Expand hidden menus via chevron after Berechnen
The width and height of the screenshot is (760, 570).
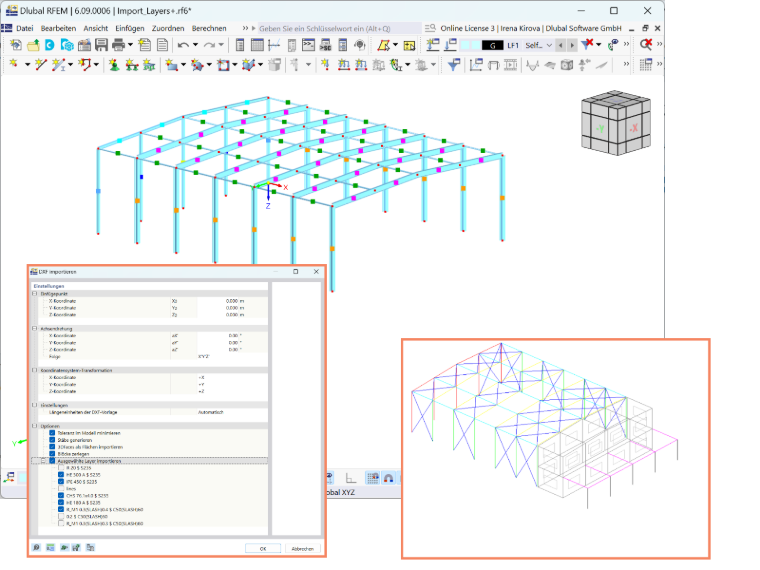tap(245, 28)
